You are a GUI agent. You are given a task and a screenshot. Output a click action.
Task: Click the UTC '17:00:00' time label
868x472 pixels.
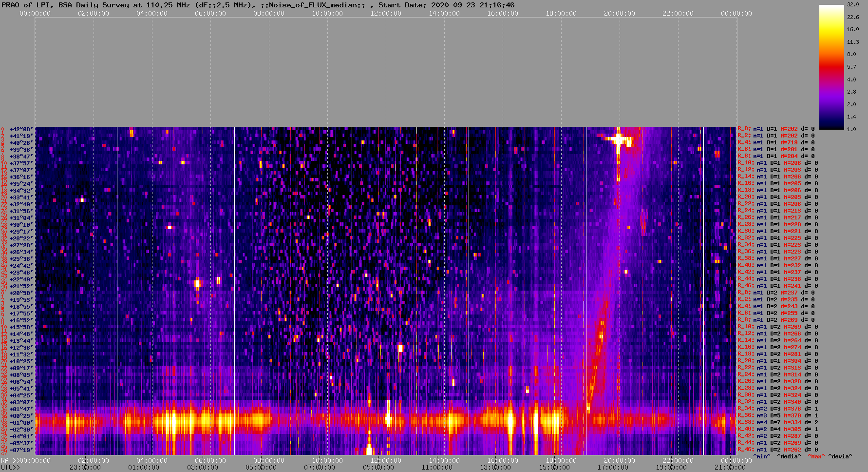[612, 467]
